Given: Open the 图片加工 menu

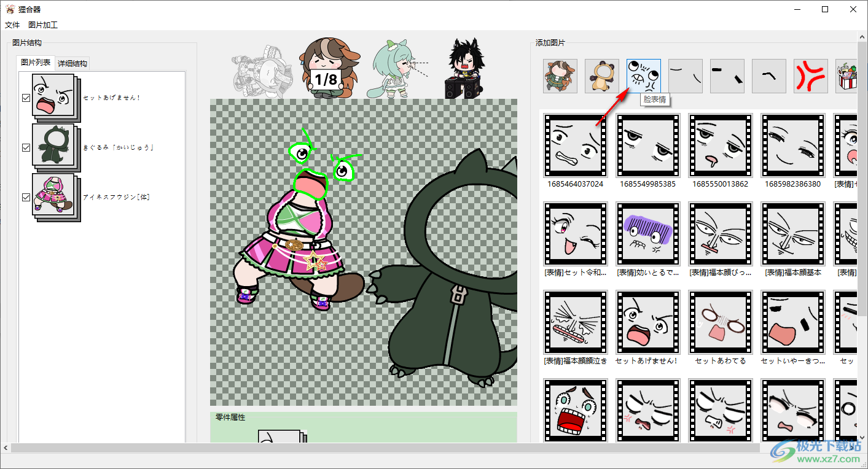Looking at the screenshot, I should coord(43,25).
